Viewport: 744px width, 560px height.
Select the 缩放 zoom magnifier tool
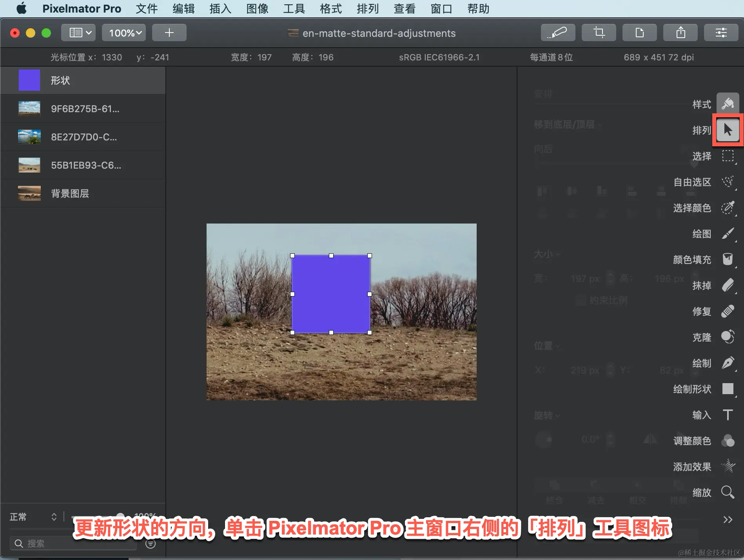click(x=728, y=493)
